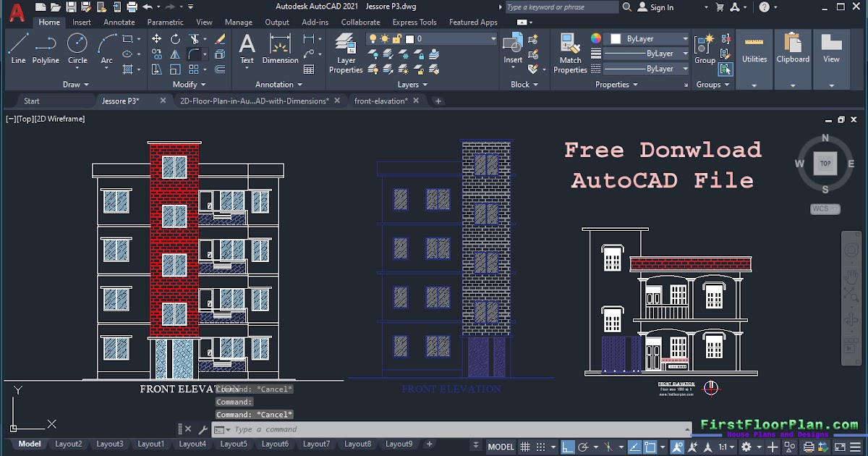
Task: Click the Undo arrow icon
Action: (148, 7)
